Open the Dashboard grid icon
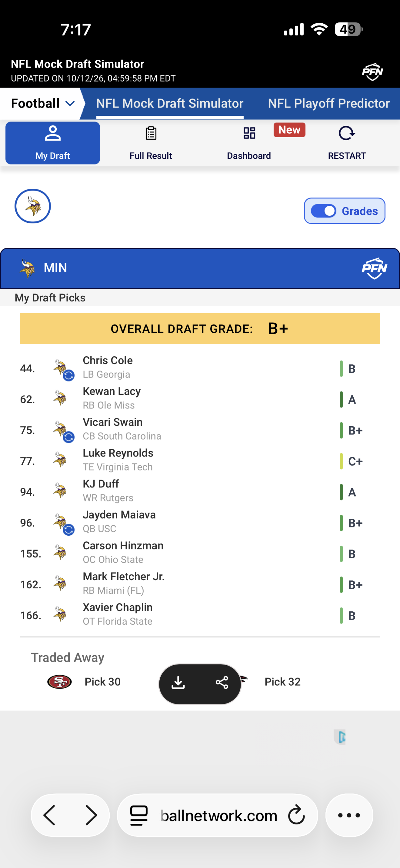The width and height of the screenshot is (400, 868). click(249, 133)
